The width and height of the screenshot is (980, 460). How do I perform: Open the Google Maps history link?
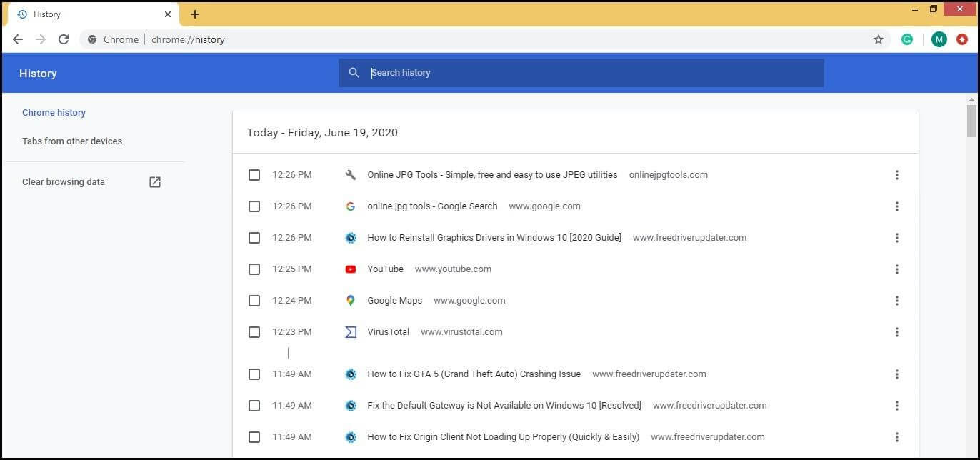pos(394,301)
